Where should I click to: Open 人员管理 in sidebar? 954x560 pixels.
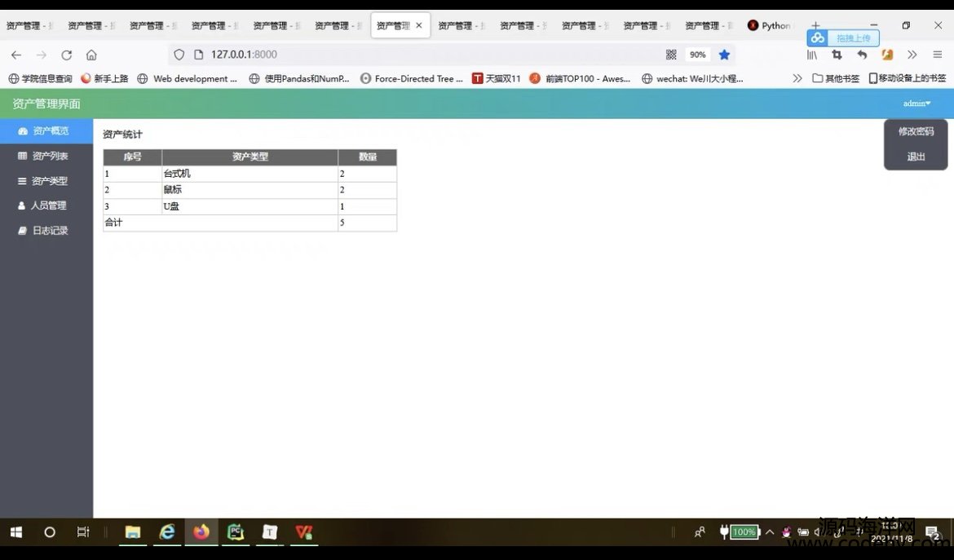(x=46, y=205)
